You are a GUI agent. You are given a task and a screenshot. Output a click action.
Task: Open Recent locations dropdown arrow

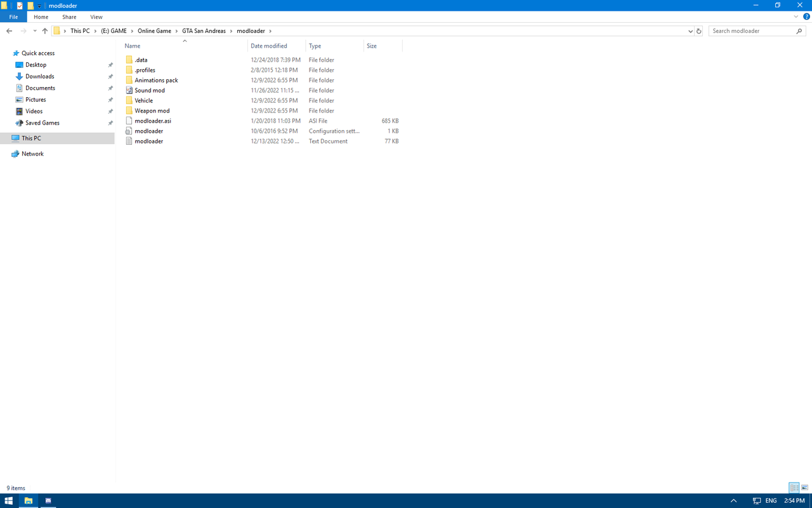pos(34,30)
